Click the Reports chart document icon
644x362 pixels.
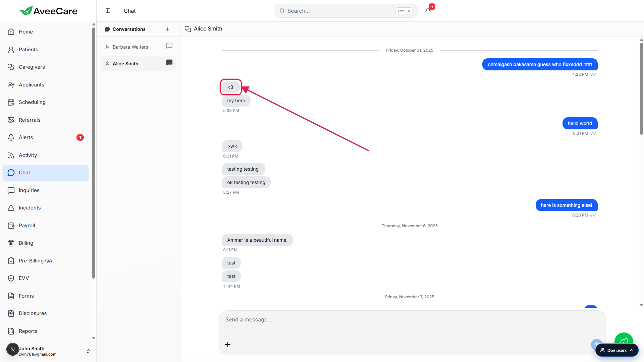click(x=11, y=331)
